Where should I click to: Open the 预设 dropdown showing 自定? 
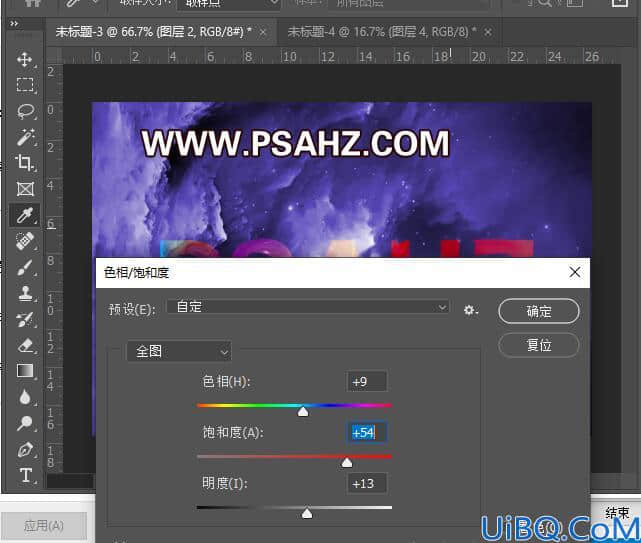click(308, 307)
